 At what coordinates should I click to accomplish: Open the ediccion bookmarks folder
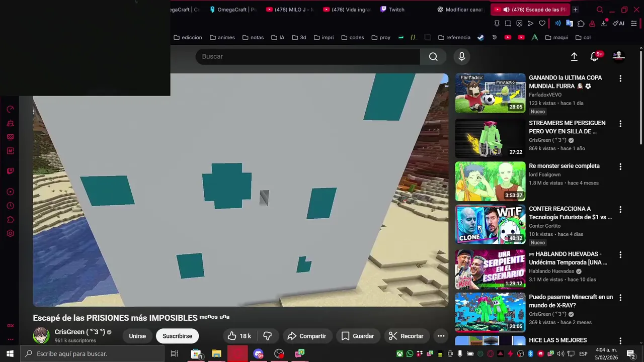pos(188,37)
